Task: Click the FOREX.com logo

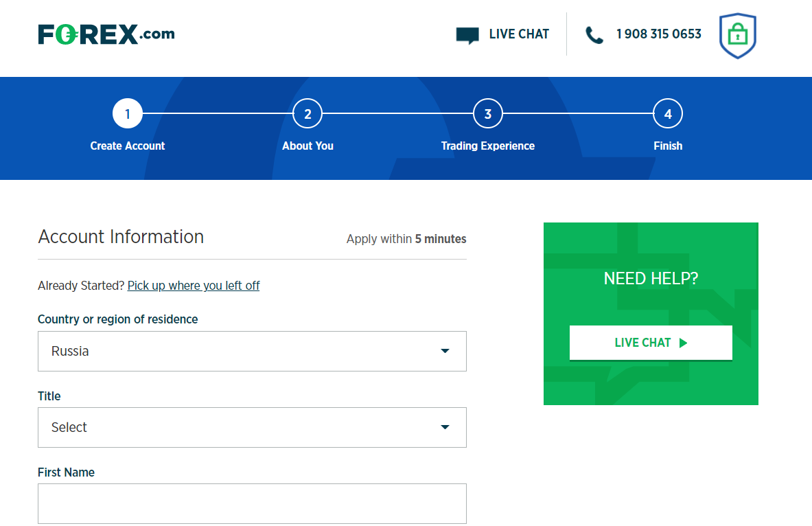Action: [x=106, y=34]
